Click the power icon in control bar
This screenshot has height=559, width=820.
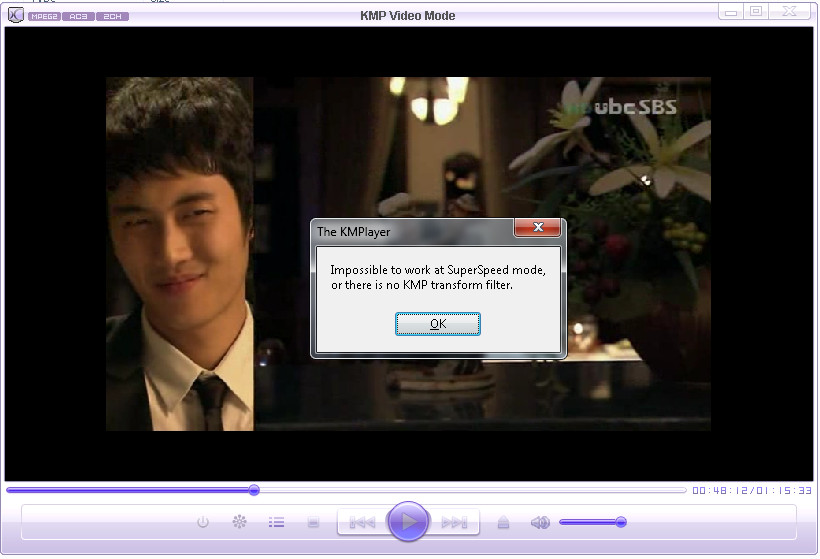pos(203,522)
